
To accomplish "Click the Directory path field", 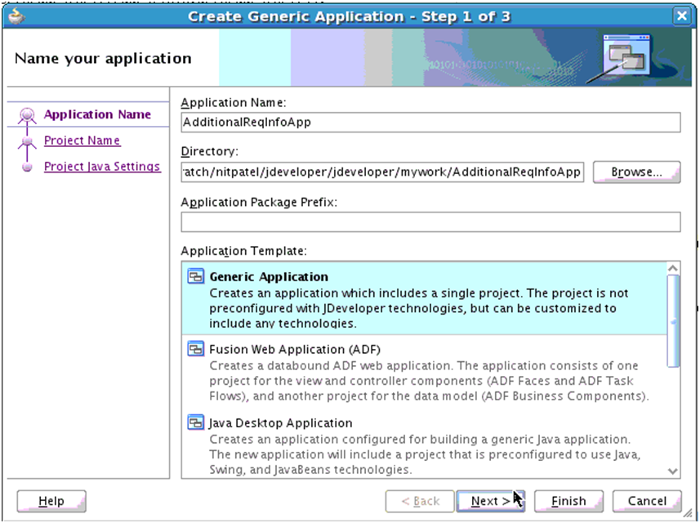I will tap(383, 172).
